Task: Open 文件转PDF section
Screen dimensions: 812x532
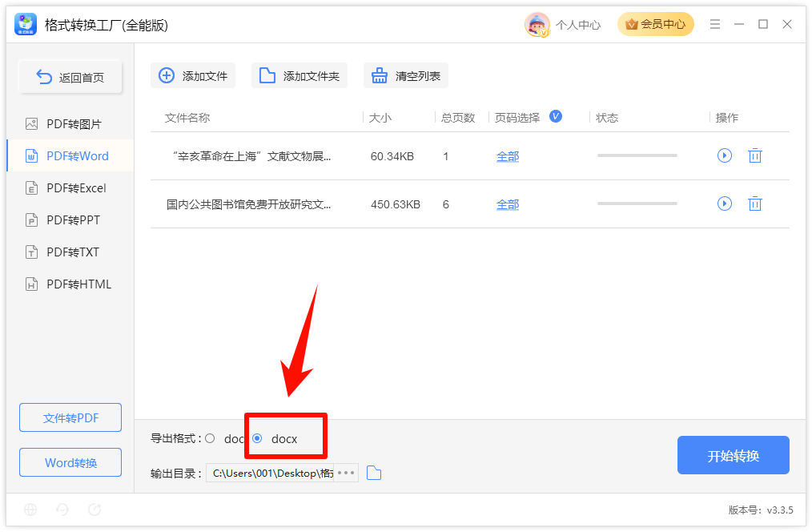Action: coord(70,417)
